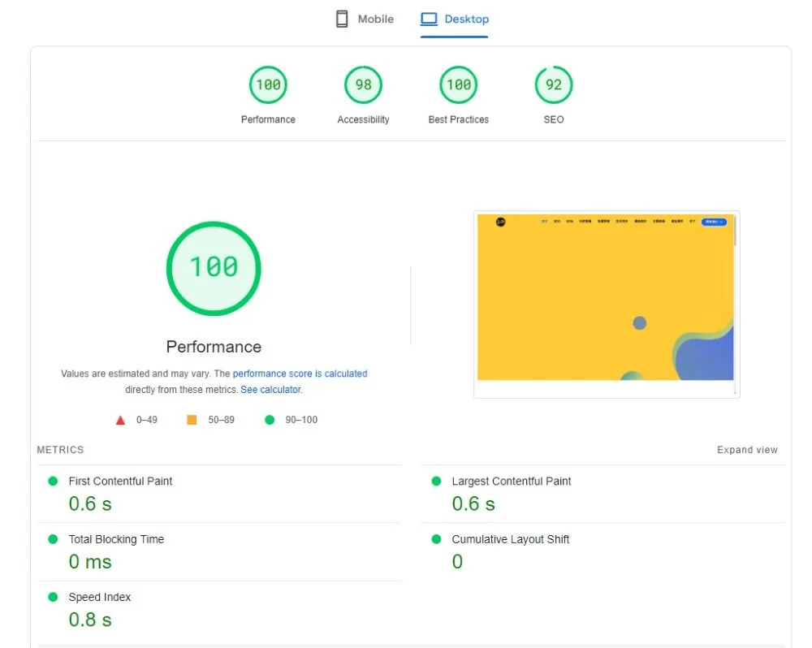Image resolution: width=812 pixels, height=648 pixels.
Task: Open the Performance score gauge 100
Action: 268,84
